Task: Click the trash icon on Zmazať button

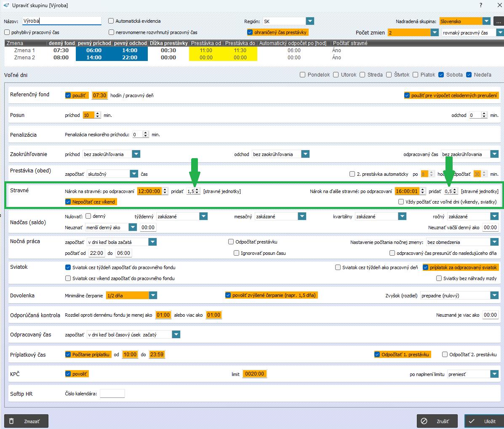Action: pos(11,421)
